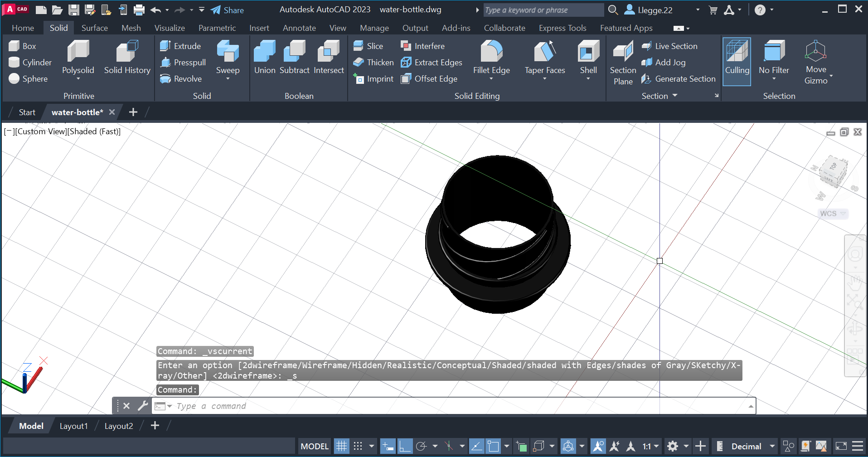Toggle Live Section on or off
Viewport: 868px width, 457px height.
pos(669,46)
